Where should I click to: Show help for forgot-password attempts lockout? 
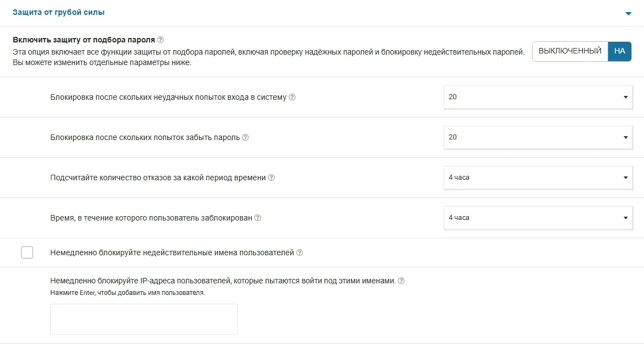point(246,138)
